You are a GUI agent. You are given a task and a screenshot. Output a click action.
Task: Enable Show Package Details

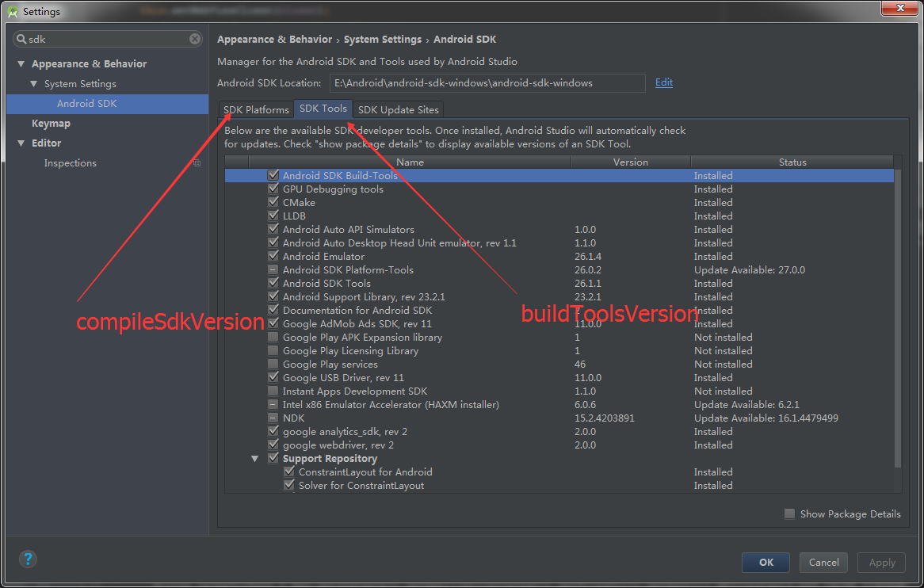789,514
